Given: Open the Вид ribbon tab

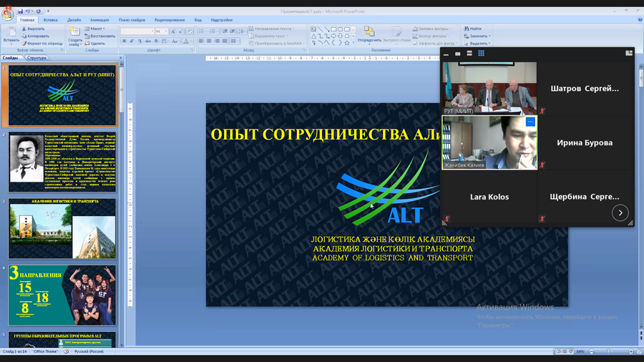Looking at the screenshot, I should (198, 20).
